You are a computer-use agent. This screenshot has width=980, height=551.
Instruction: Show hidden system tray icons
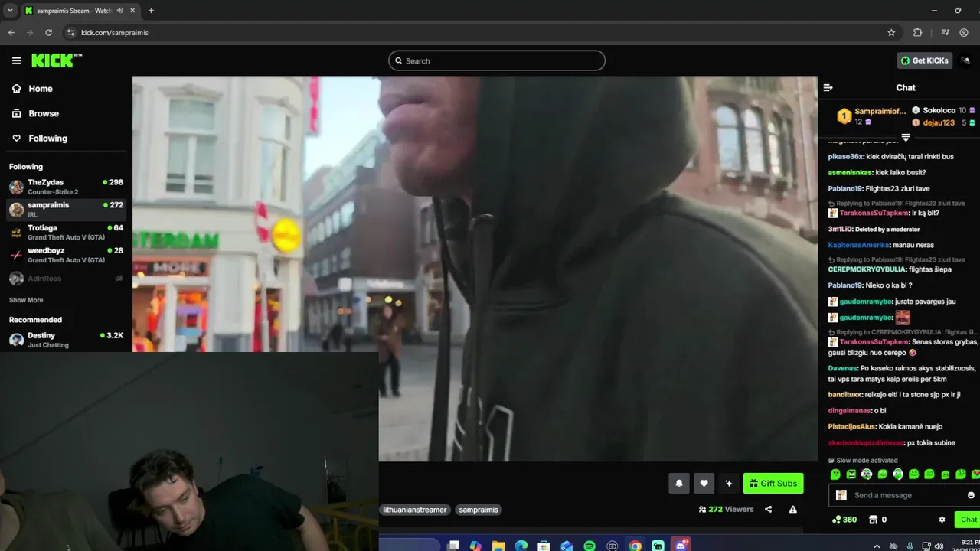(x=877, y=546)
